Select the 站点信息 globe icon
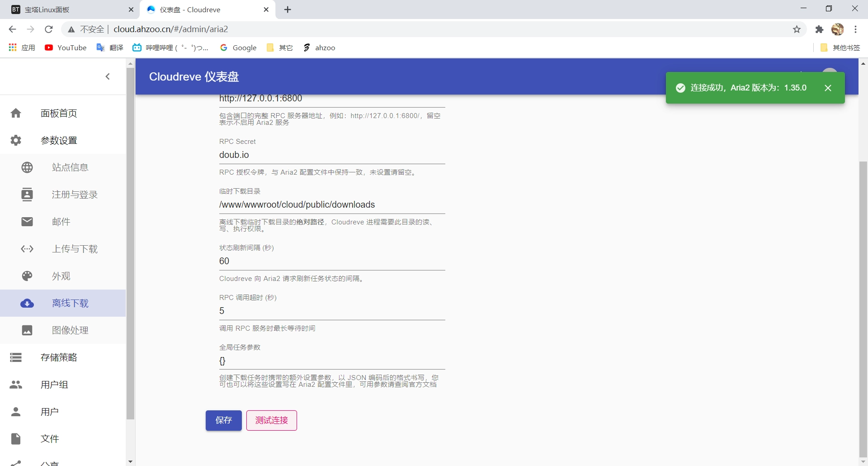 (x=27, y=167)
